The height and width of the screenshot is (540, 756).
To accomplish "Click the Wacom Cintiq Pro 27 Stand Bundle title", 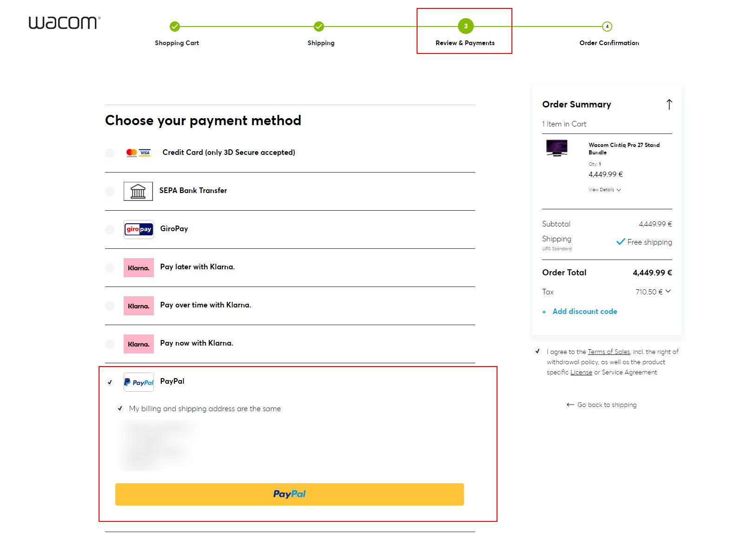I will click(624, 149).
